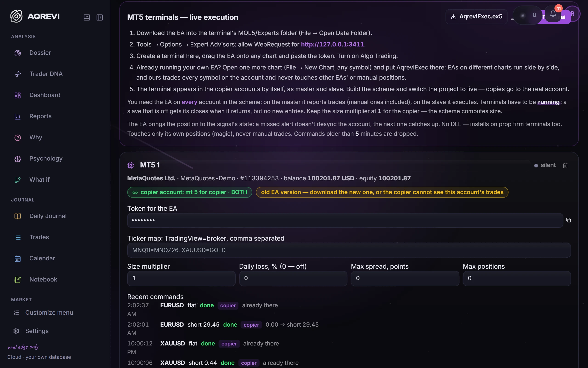
Task: Click the Trades list icon
Action: click(17, 237)
